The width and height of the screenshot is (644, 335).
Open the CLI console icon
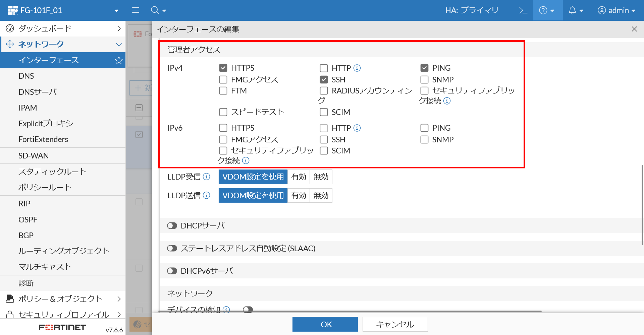click(x=523, y=11)
